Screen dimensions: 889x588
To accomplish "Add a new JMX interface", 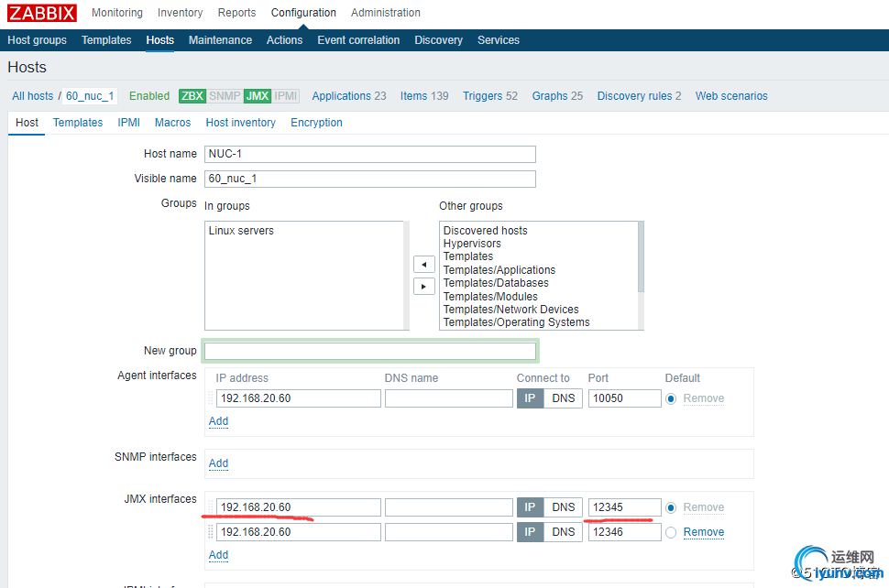I will (x=218, y=555).
